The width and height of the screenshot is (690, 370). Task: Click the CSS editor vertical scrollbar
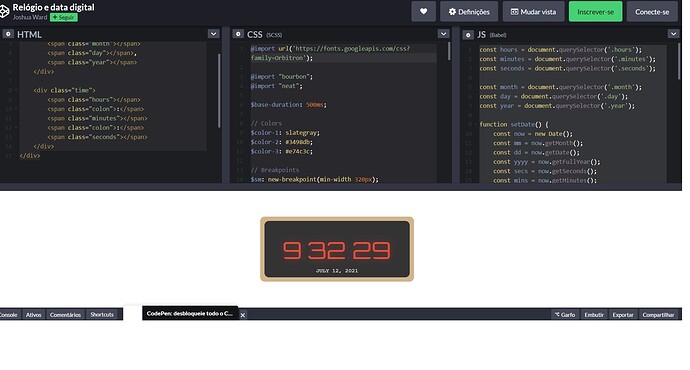pyautogui.click(x=449, y=51)
